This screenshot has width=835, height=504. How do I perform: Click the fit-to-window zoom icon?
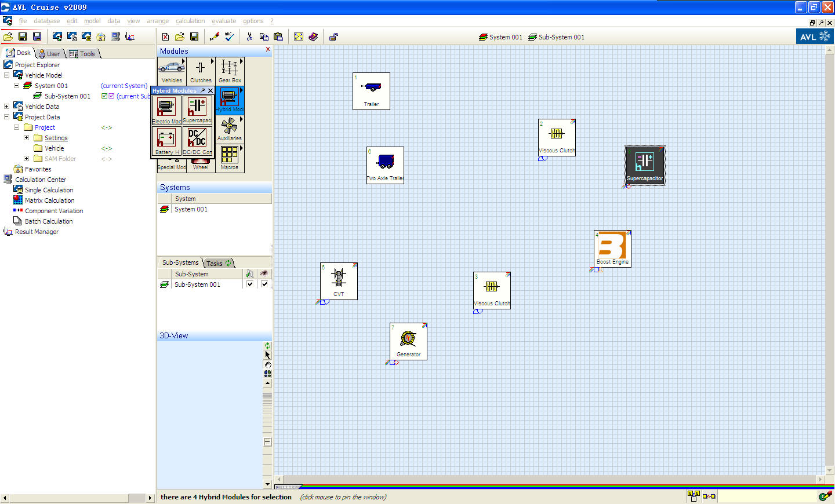click(x=299, y=36)
